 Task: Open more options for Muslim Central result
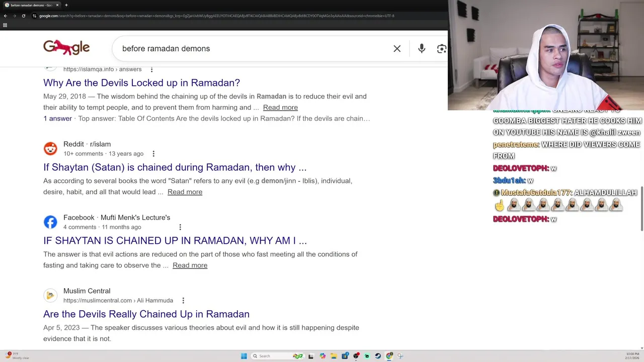coord(183,301)
